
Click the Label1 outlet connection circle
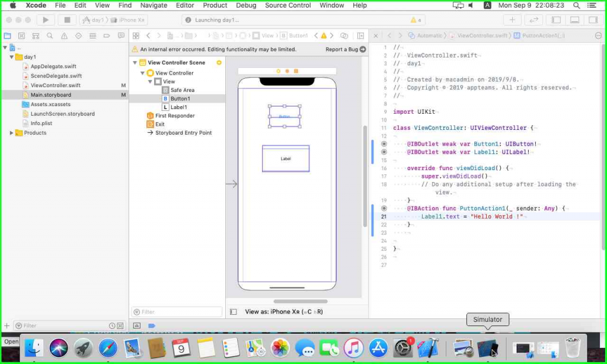pos(384,152)
